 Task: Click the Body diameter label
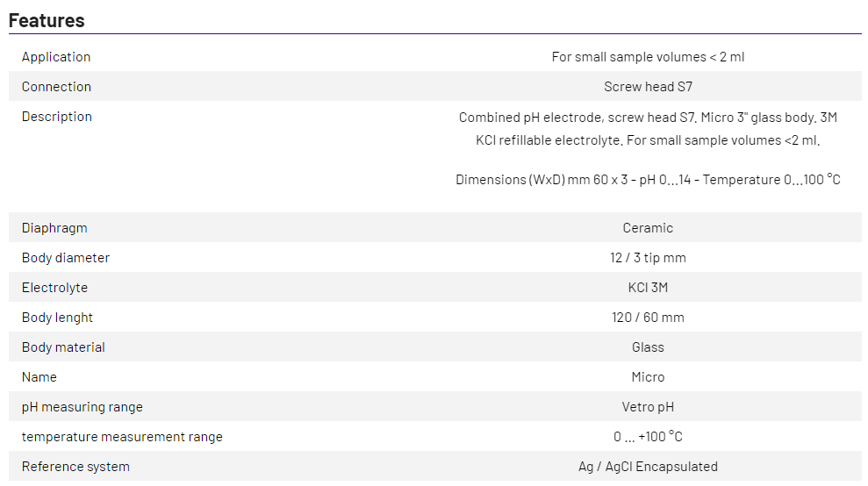tap(66, 258)
